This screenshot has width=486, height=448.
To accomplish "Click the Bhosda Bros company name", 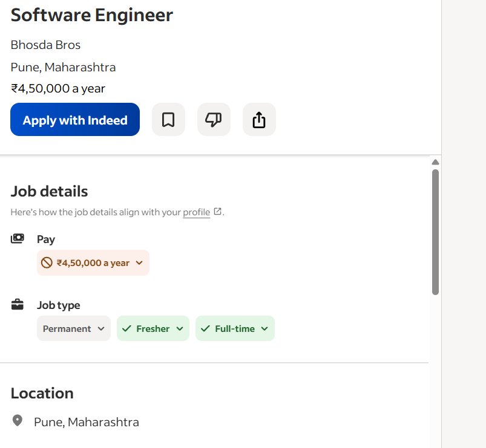I will coord(45,45).
